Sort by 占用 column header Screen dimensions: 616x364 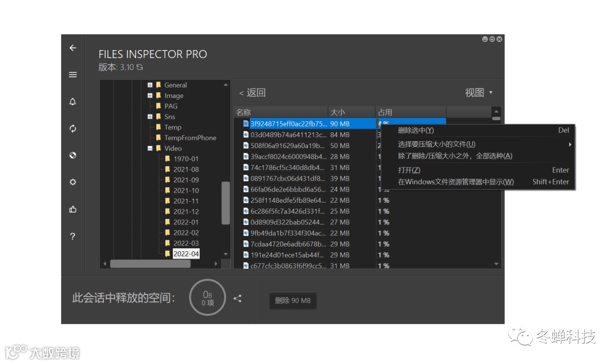click(x=410, y=112)
